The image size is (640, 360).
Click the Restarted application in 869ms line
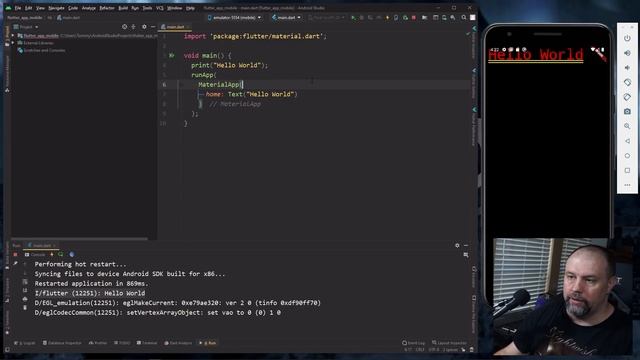pyautogui.click(x=92, y=284)
